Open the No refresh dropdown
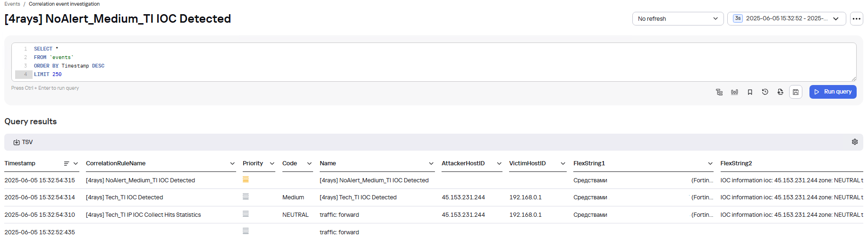868x239 pixels. (678, 19)
